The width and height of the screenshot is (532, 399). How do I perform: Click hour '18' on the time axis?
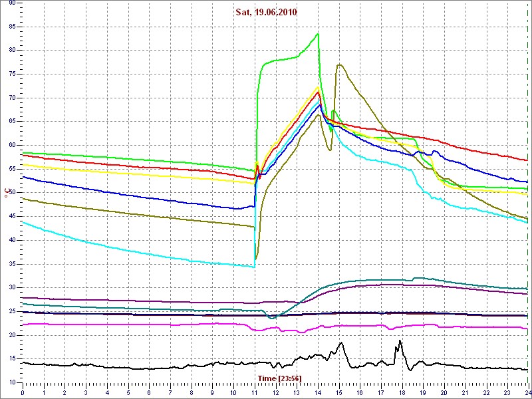pos(402,392)
